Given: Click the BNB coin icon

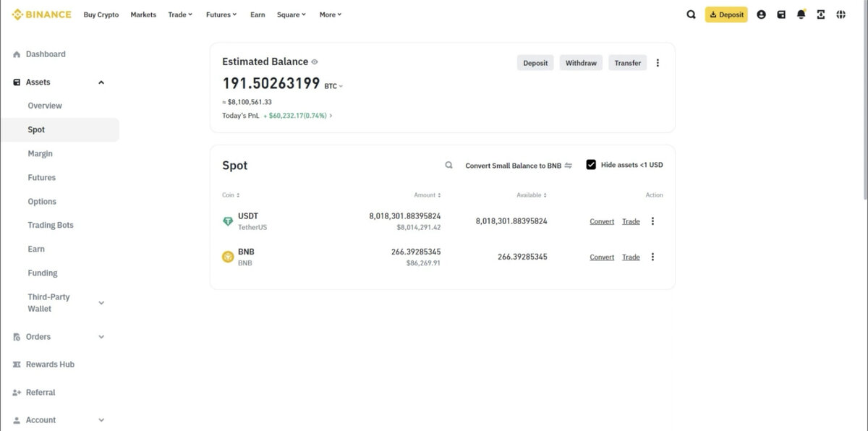Looking at the screenshot, I should [228, 257].
